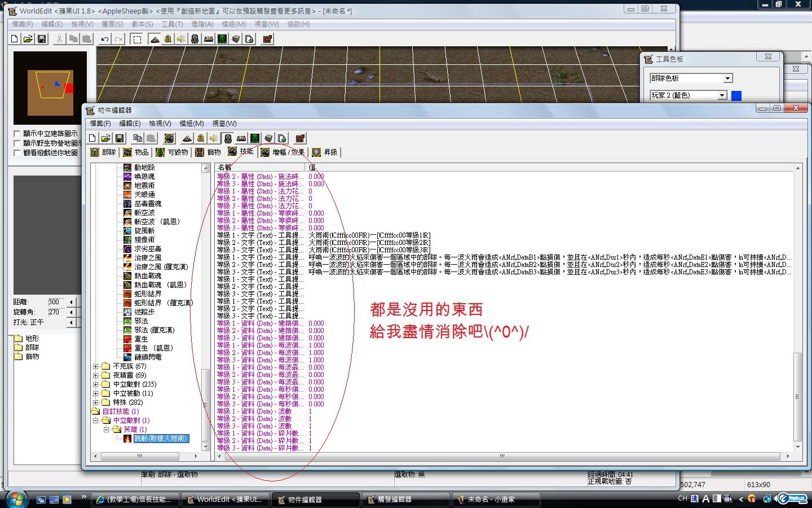Expand 不死族 (67) folder
Viewport: 812px width, 508px height.
96,366
